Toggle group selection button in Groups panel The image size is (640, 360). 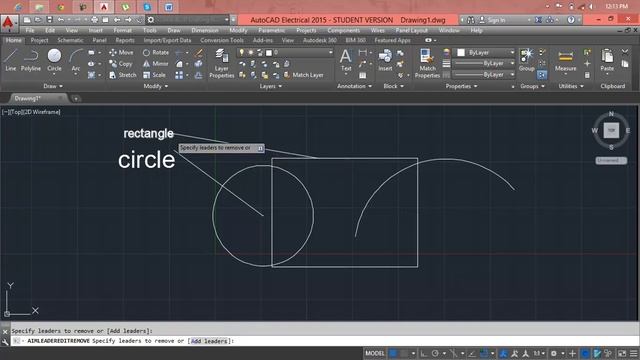click(542, 75)
